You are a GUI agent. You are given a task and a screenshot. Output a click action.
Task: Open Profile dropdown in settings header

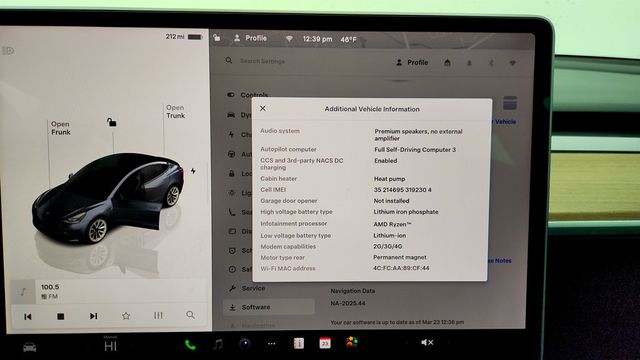click(x=412, y=62)
